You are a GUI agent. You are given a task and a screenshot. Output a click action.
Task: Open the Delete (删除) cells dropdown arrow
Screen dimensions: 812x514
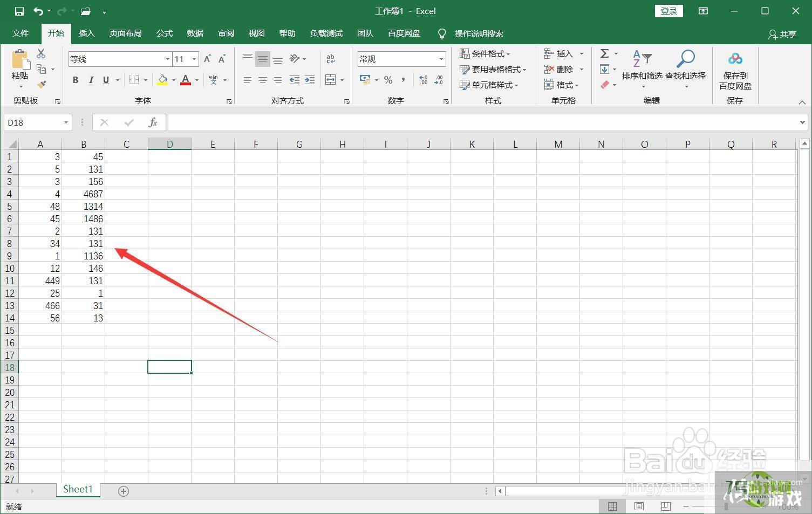pos(582,69)
